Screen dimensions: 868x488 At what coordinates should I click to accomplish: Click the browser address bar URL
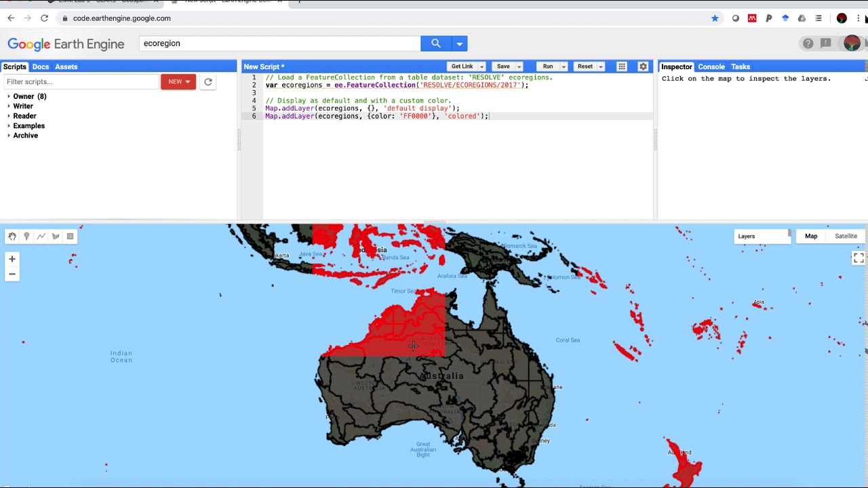click(x=122, y=18)
